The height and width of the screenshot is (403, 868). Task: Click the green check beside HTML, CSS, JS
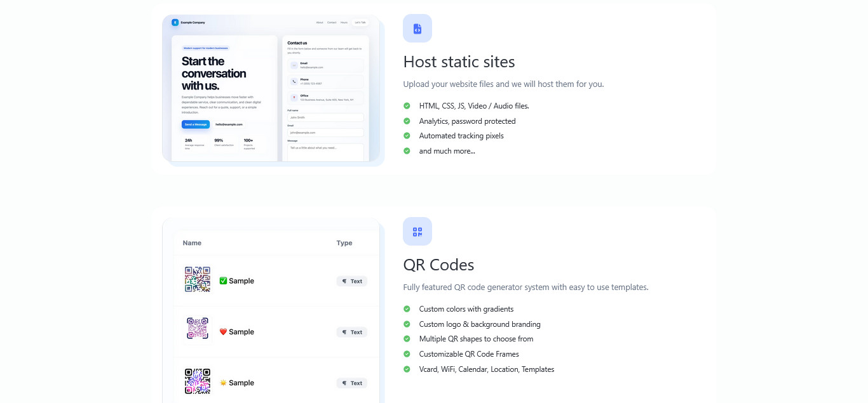point(407,106)
